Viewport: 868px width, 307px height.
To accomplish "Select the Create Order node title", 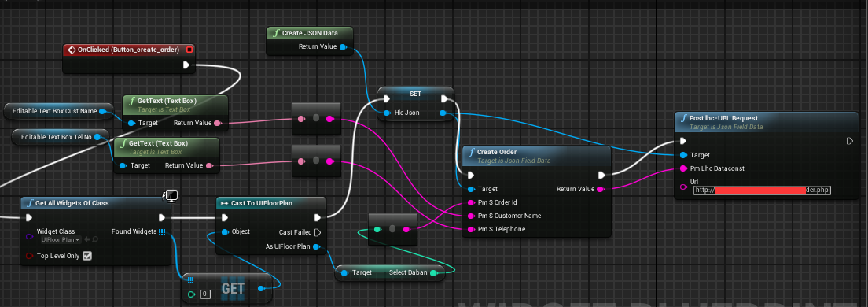I will click(x=497, y=152).
